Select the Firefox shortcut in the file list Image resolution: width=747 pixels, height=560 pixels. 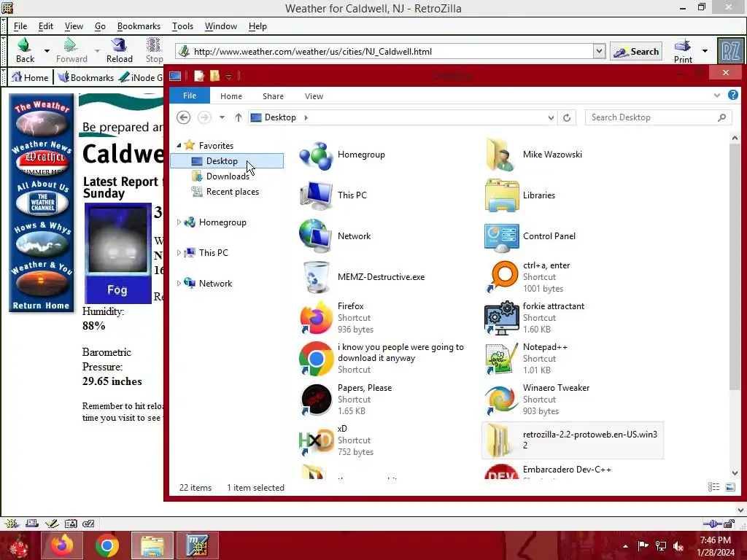point(315,318)
